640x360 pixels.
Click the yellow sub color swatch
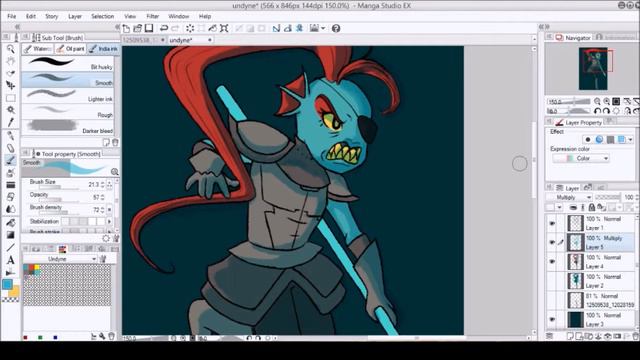coord(15,291)
